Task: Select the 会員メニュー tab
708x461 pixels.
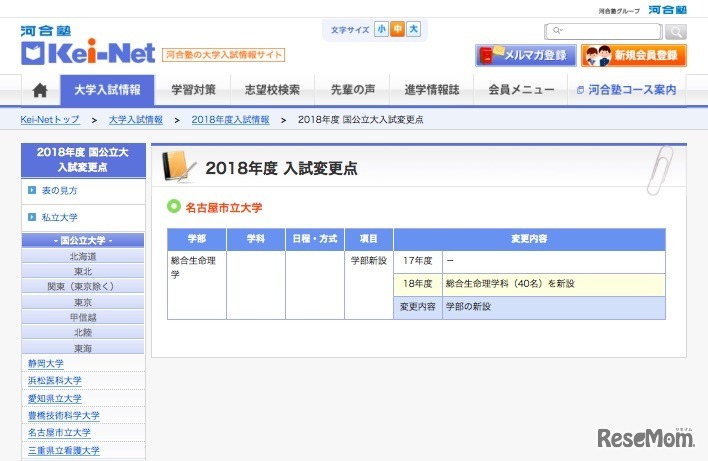Action: click(x=521, y=90)
